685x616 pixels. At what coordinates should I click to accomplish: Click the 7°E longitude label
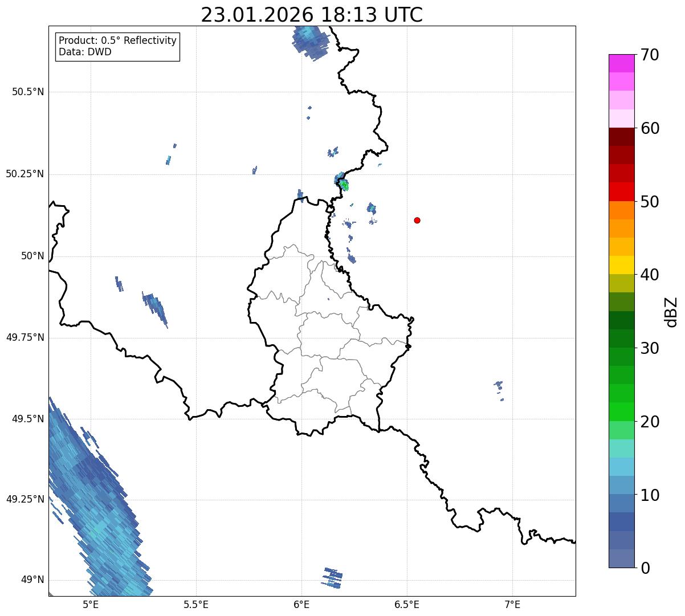click(x=512, y=605)
